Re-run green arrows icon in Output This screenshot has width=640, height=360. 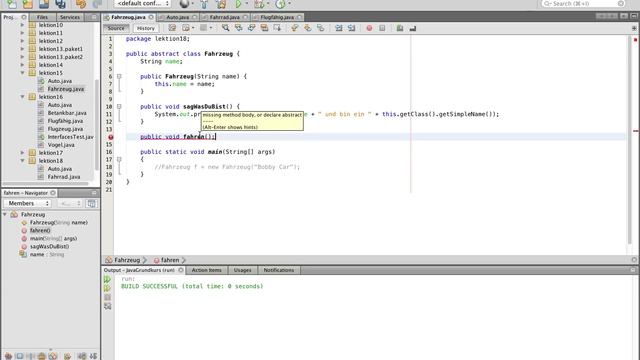pyautogui.click(x=107, y=279)
